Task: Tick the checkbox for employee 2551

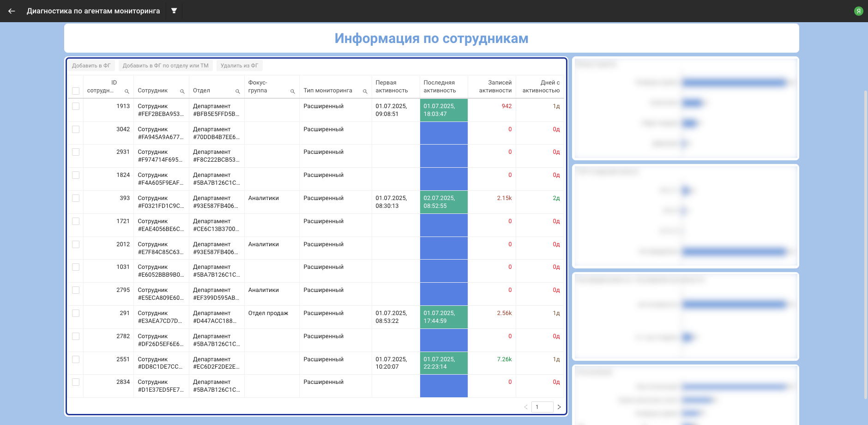Action: click(x=76, y=359)
